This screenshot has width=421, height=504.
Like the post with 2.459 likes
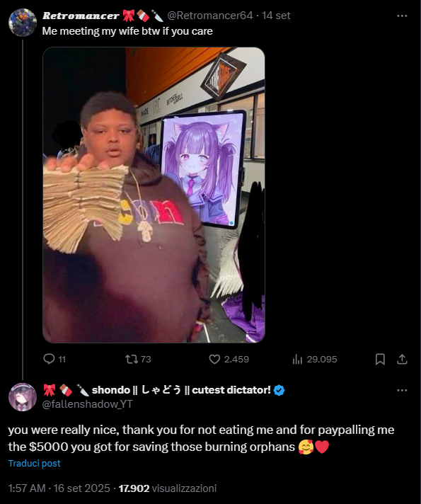point(214,359)
